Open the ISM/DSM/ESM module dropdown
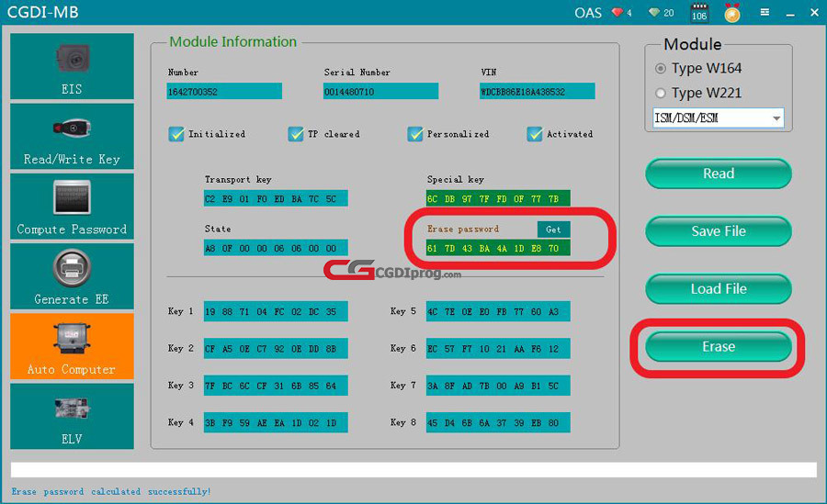This screenshot has height=504, width=827. (x=719, y=118)
